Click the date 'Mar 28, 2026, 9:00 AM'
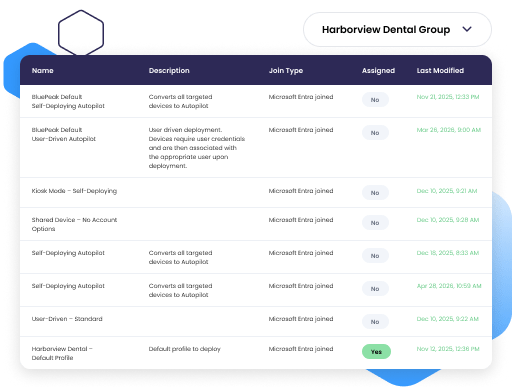Viewport: 512px width, 387px height. 449,130
